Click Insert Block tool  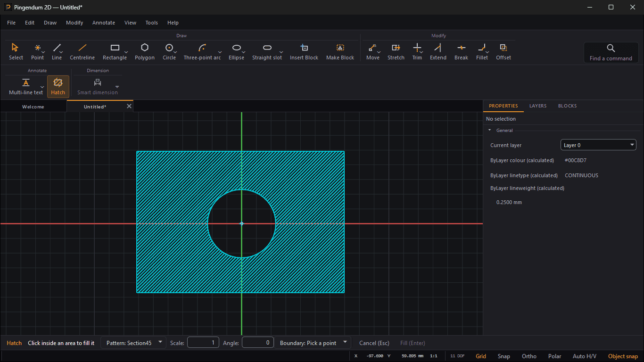click(x=304, y=52)
